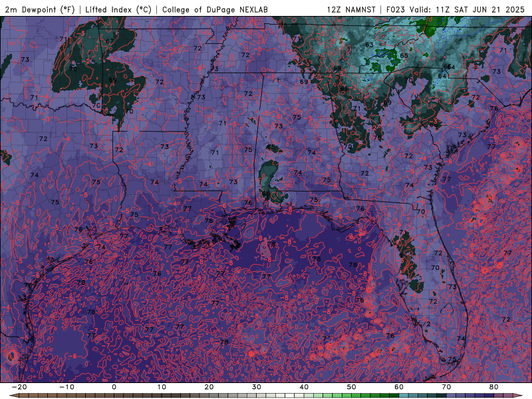Click the '67' dewpoint value on the map

[x=110, y=41]
